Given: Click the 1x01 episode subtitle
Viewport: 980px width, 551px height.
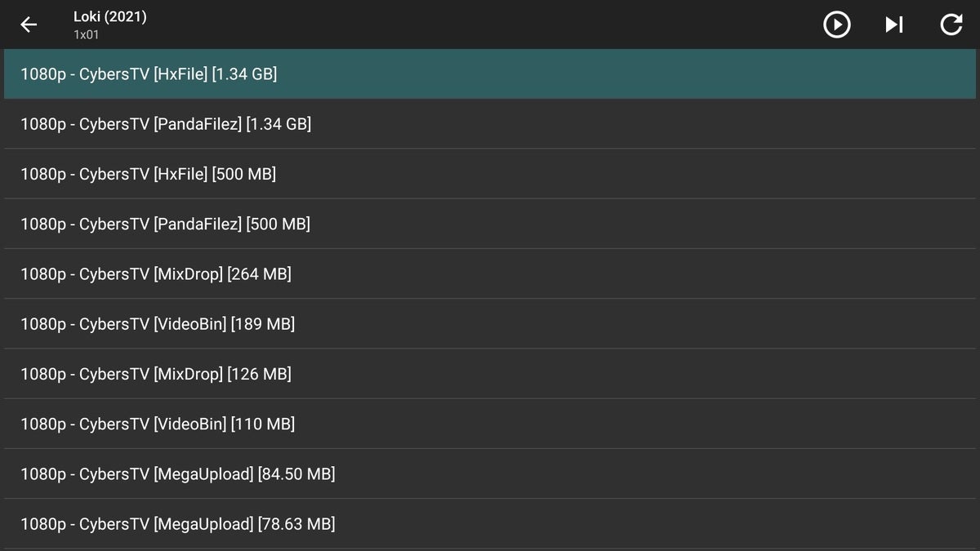Looking at the screenshot, I should click(86, 35).
